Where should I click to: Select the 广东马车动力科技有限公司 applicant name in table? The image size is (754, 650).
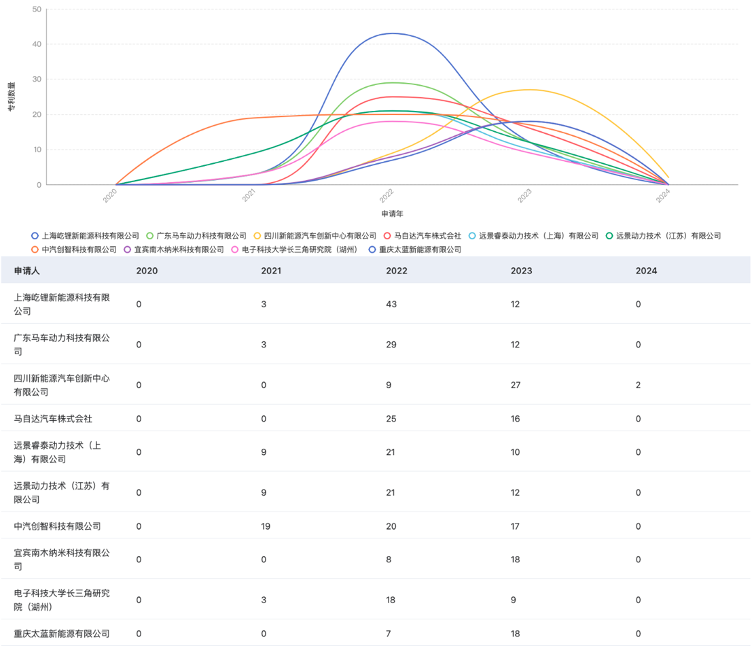[x=62, y=345]
